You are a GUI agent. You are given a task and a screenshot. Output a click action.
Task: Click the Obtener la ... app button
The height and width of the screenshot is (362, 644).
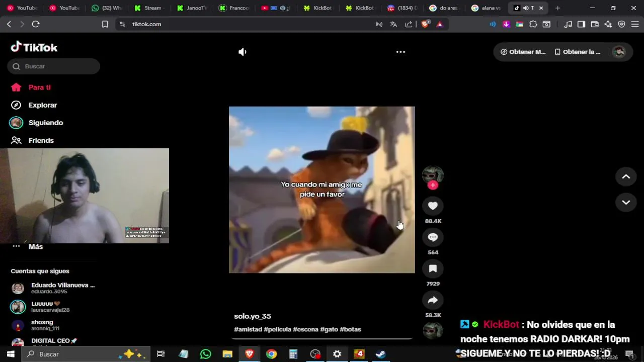[578, 52]
